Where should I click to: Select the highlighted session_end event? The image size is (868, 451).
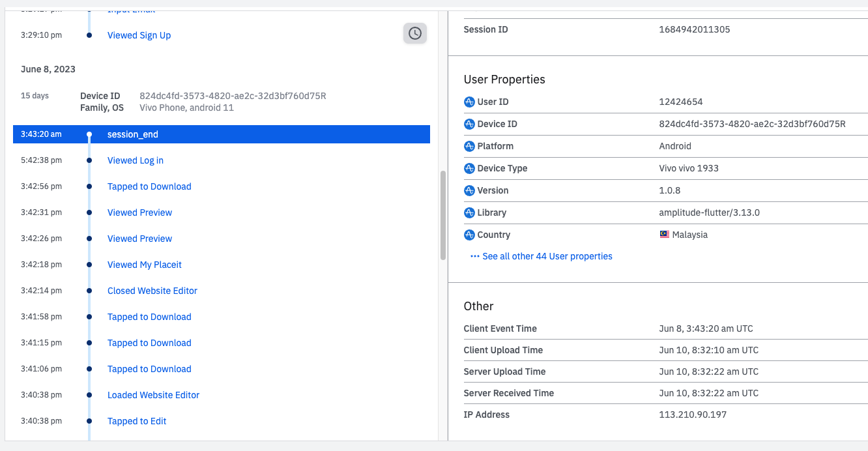coord(133,134)
